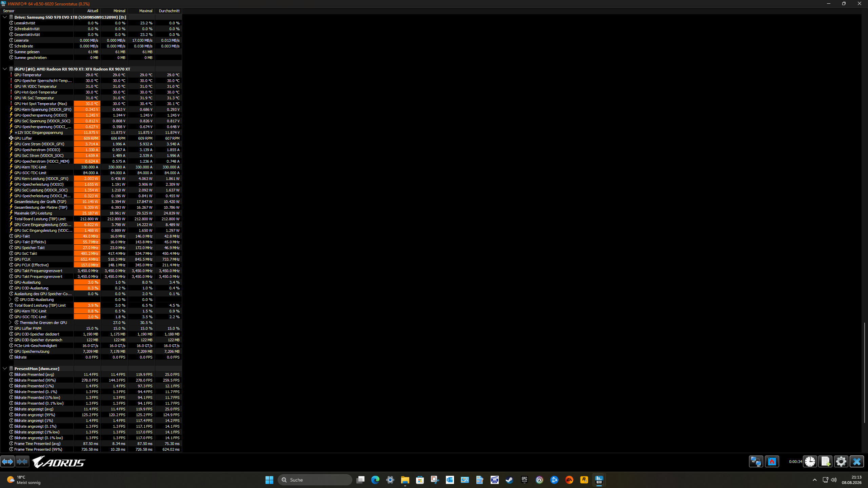Click the AORUS logo
This screenshot has height=488, width=868.
59,462
